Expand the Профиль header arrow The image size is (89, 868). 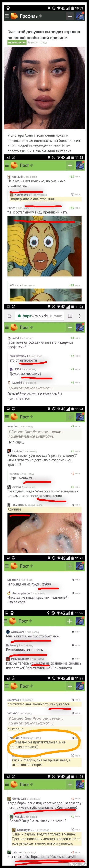40,15
